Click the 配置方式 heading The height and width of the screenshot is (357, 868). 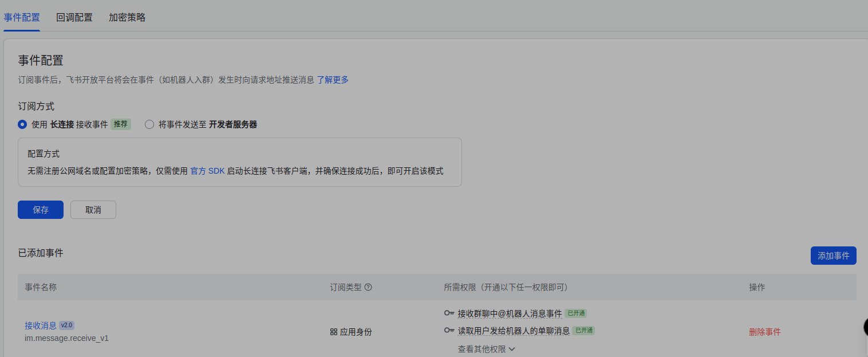point(44,154)
